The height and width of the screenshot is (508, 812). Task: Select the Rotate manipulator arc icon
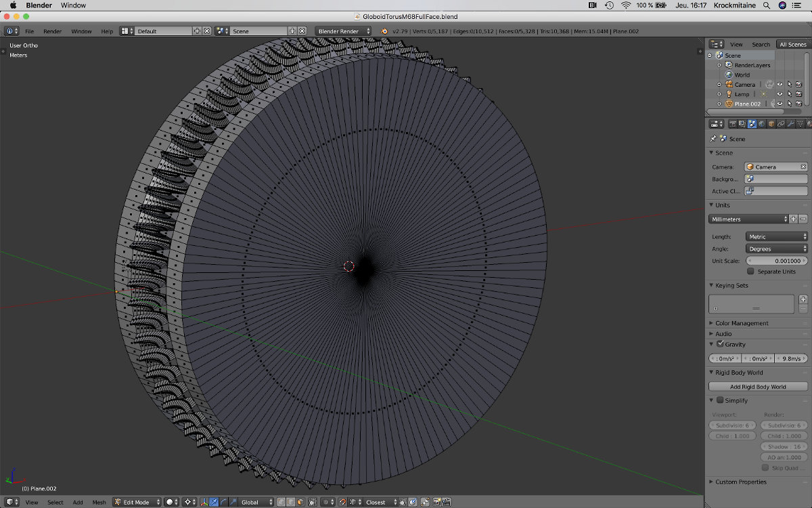click(x=223, y=502)
